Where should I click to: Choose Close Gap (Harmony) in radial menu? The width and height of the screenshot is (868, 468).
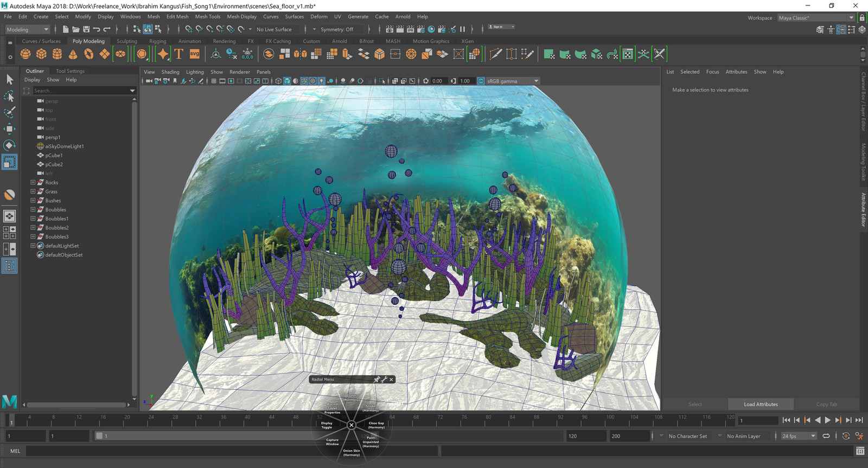click(376, 425)
